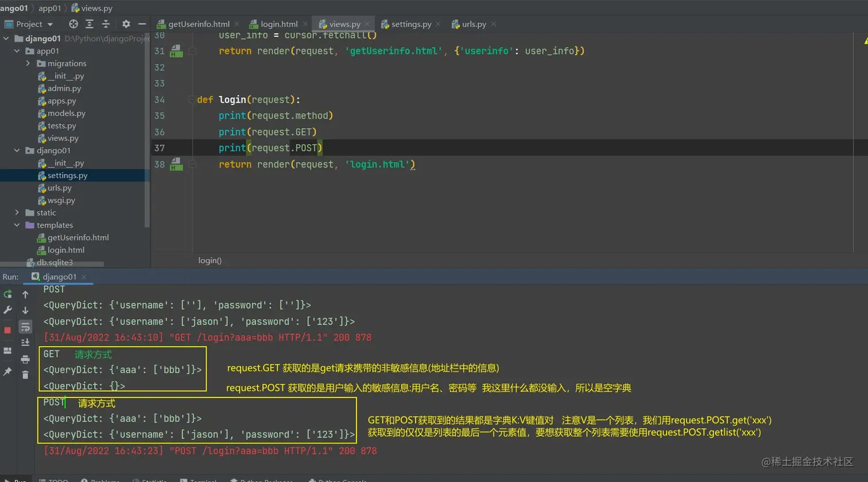Image resolution: width=868 pixels, height=482 pixels.
Task: Collapse the templates folder
Action: pos(17,225)
